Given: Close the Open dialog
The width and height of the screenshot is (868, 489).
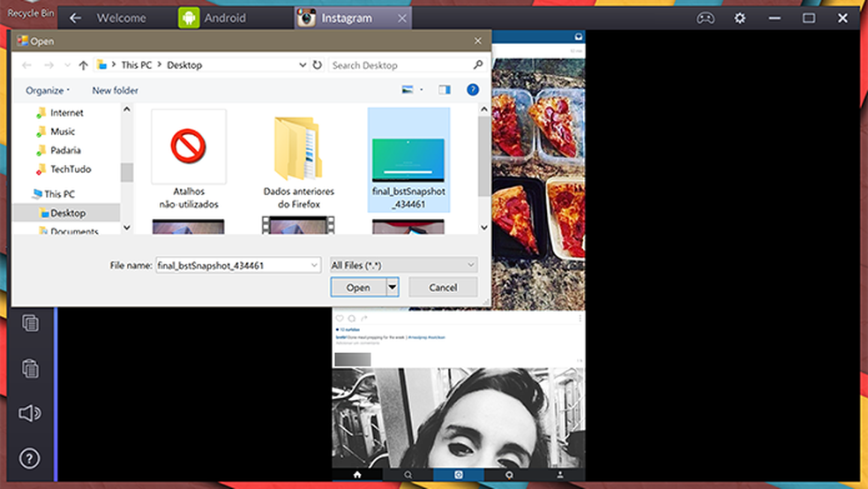Looking at the screenshot, I should tap(478, 41).
